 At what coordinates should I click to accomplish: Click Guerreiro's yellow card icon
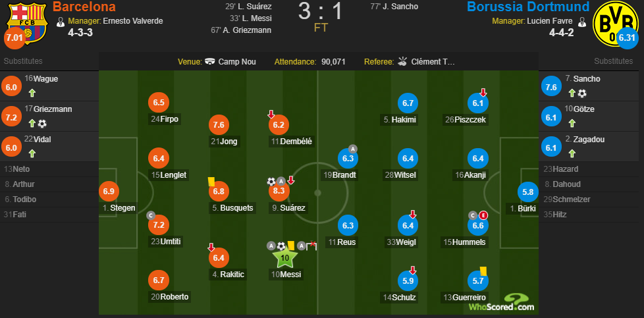[x=483, y=271]
